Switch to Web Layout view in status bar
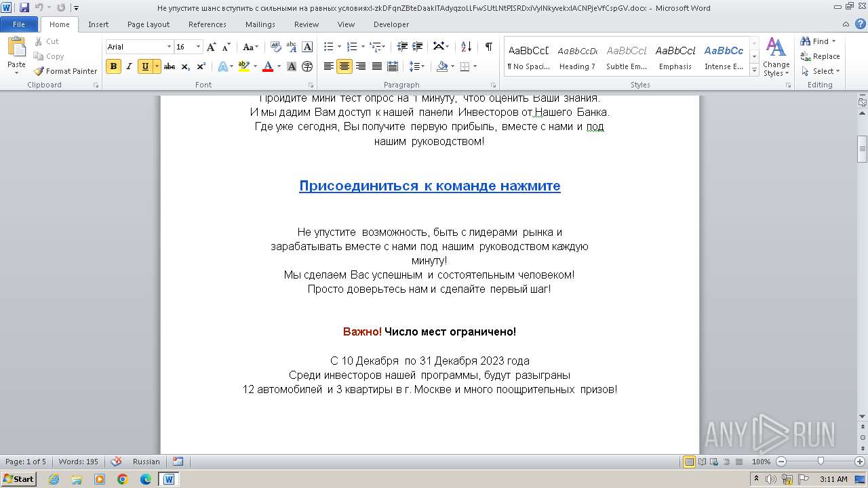The width and height of the screenshot is (868, 488). (713, 462)
